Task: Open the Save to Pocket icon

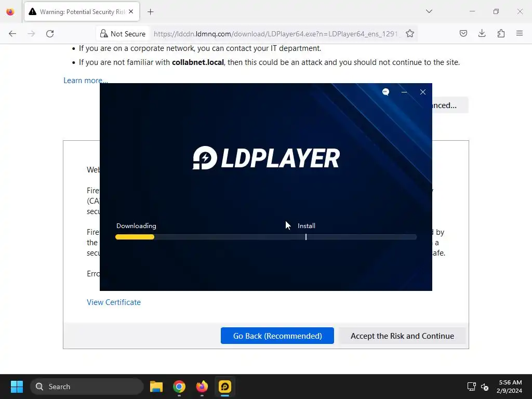Action: click(463, 33)
